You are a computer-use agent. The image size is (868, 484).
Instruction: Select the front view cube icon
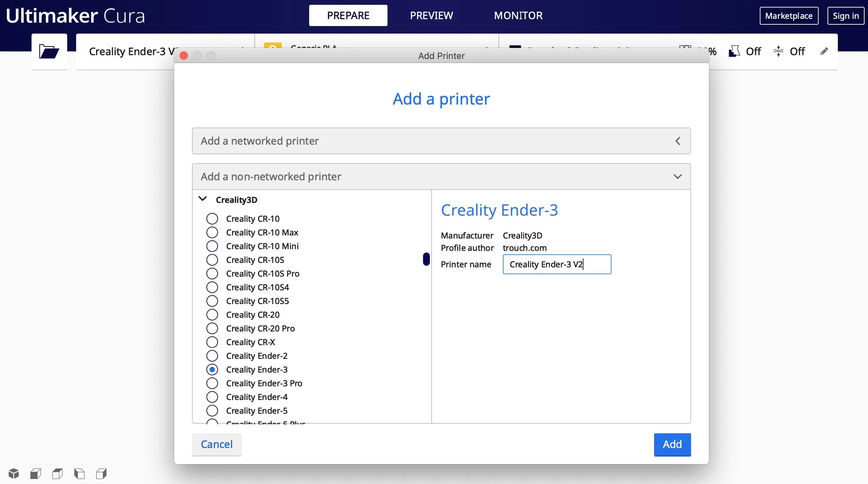click(x=36, y=473)
